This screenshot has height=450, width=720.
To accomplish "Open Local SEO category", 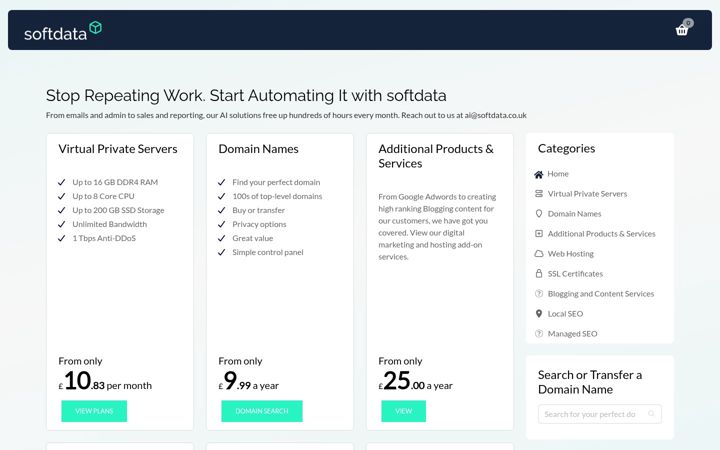I will [565, 314].
